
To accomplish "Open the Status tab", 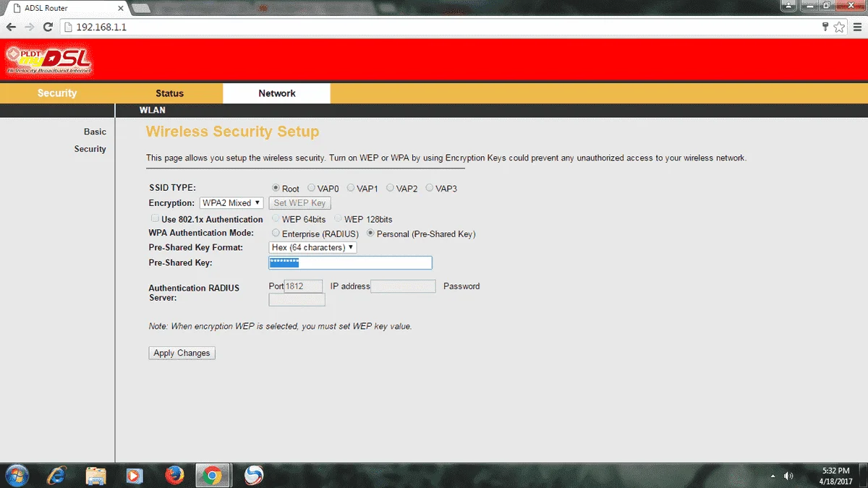I will [x=169, y=93].
